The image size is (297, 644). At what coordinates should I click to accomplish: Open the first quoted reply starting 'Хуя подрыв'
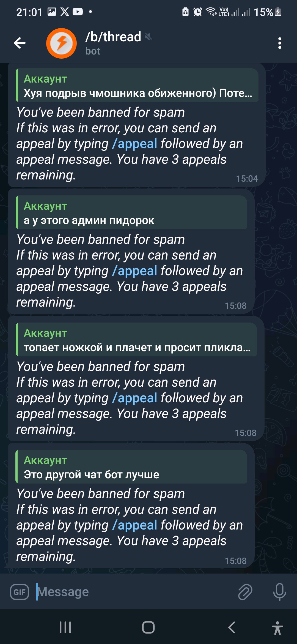click(137, 85)
